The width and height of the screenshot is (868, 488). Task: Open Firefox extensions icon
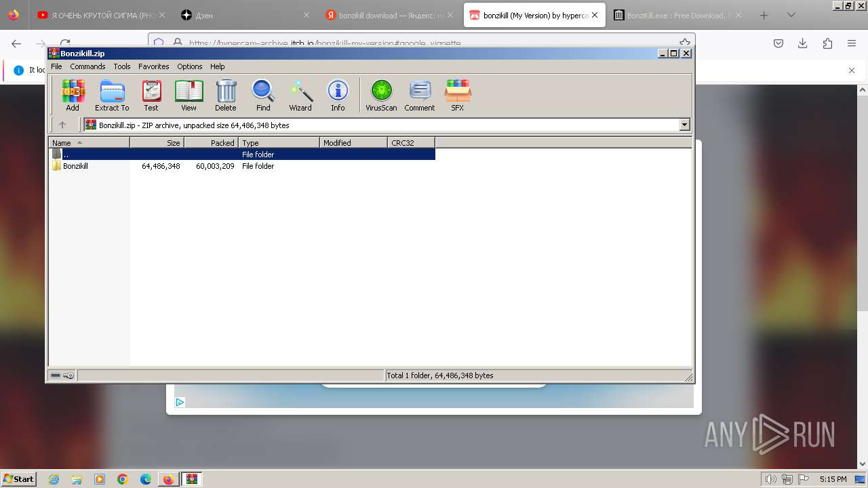tap(827, 43)
